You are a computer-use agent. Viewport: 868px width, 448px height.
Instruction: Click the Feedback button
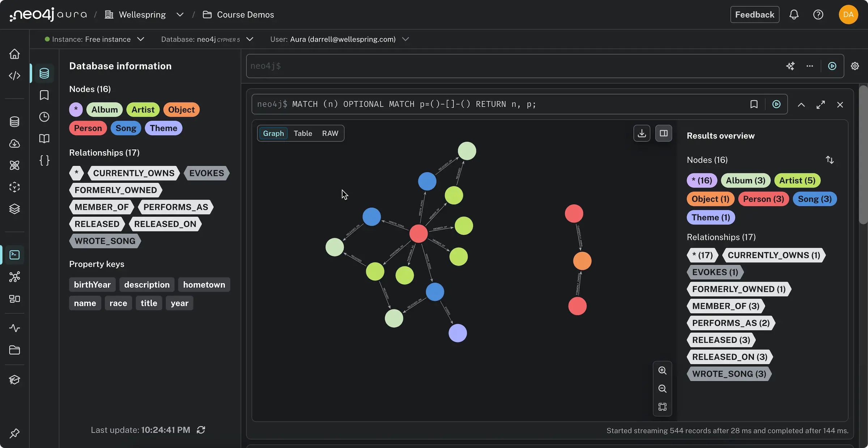point(754,14)
